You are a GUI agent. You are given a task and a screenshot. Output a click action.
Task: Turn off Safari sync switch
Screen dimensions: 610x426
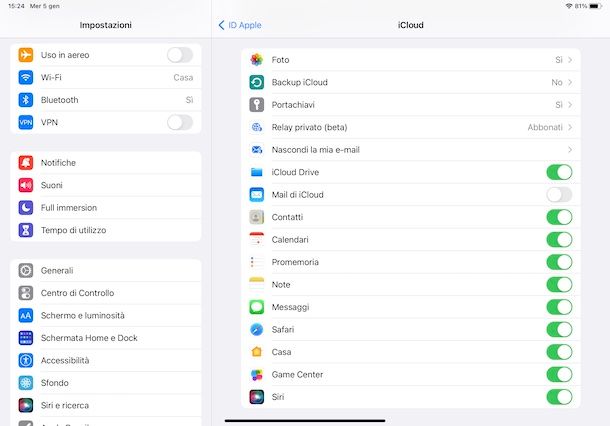(x=559, y=330)
